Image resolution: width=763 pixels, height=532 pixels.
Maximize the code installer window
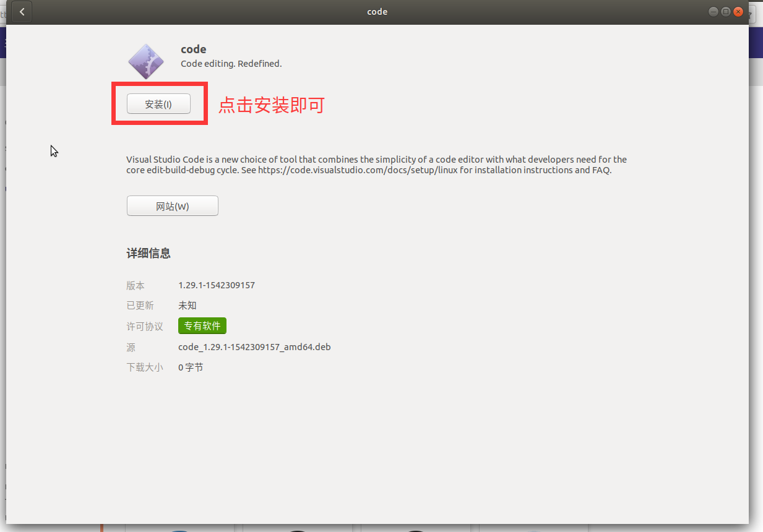tap(726, 12)
